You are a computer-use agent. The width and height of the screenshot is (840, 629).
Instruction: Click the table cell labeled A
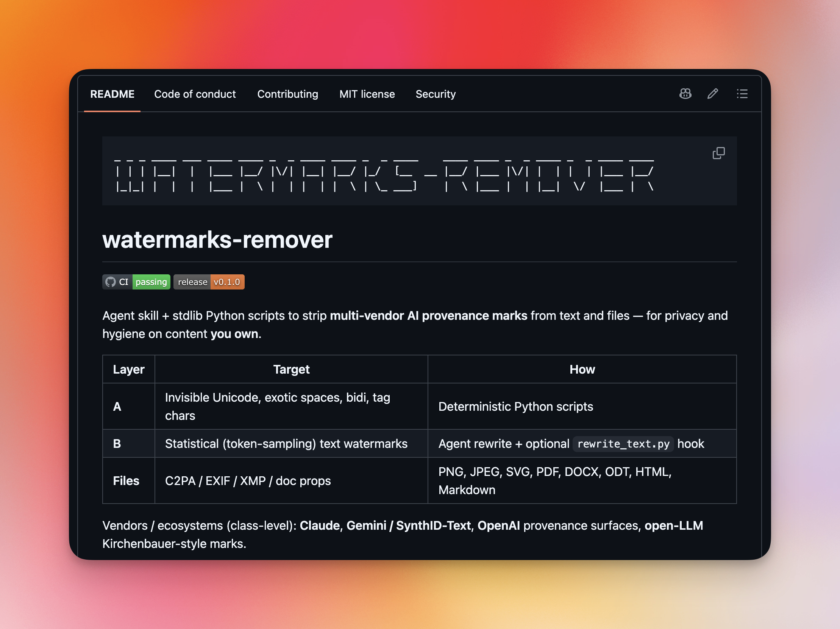129,407
